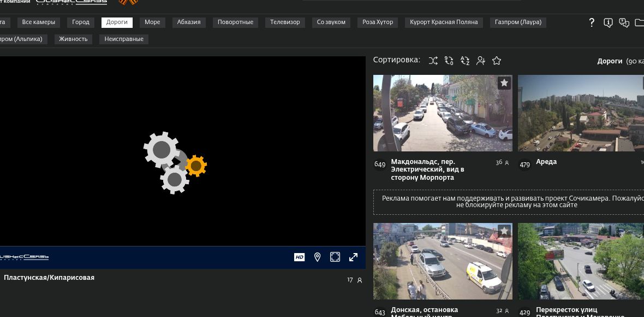Screen dimensions: 644x317
Task: Open the Поворотные category
Action: point(235,22)
